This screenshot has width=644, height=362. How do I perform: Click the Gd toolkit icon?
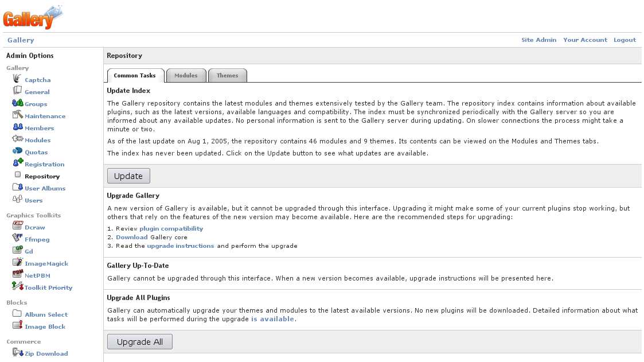pyautogui.click(x=18, y=250)
